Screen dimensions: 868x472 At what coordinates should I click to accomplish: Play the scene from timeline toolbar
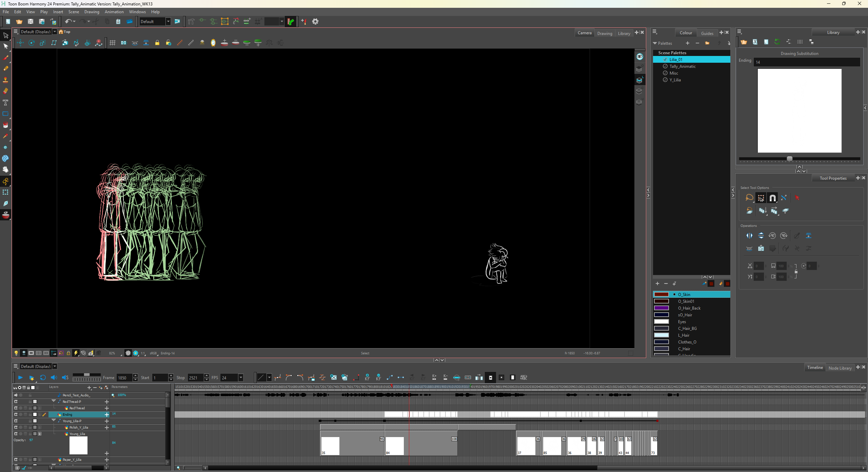point(20,377)
